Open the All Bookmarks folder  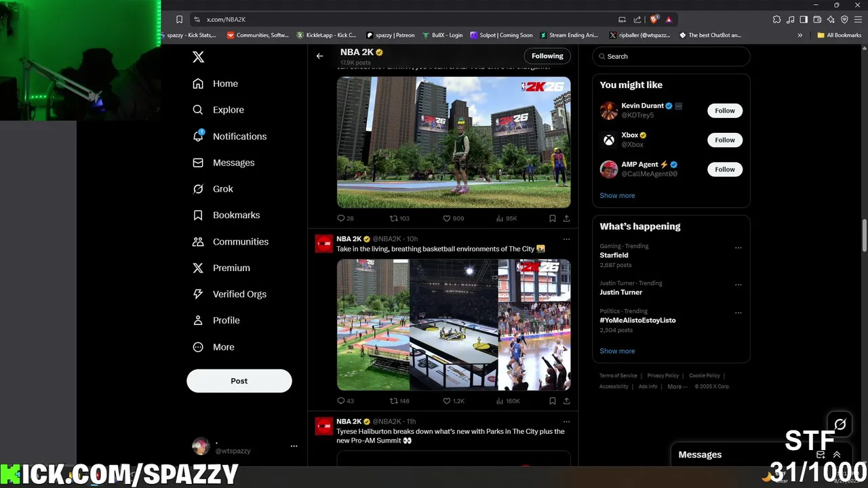pyautogui.click(x=839, y=35)
